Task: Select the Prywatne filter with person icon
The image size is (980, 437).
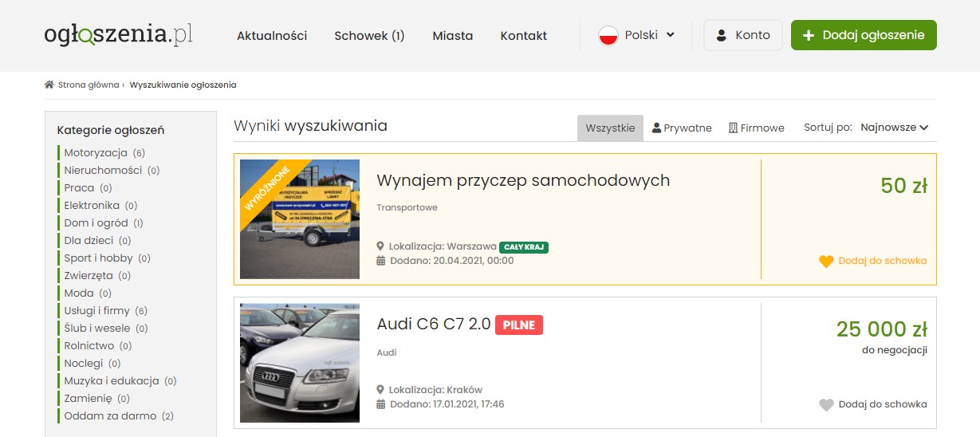Action: [682, 128]
